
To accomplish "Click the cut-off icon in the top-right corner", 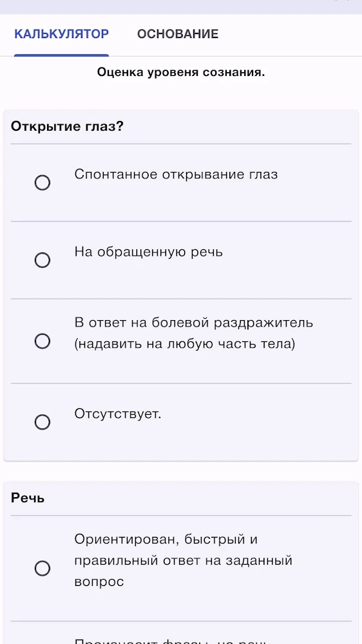I will (343, 1).
